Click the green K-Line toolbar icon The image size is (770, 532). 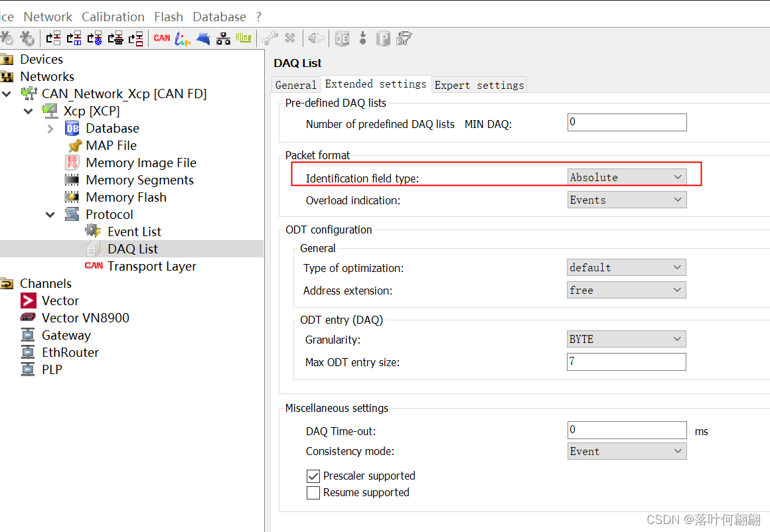tap(244, 38)
